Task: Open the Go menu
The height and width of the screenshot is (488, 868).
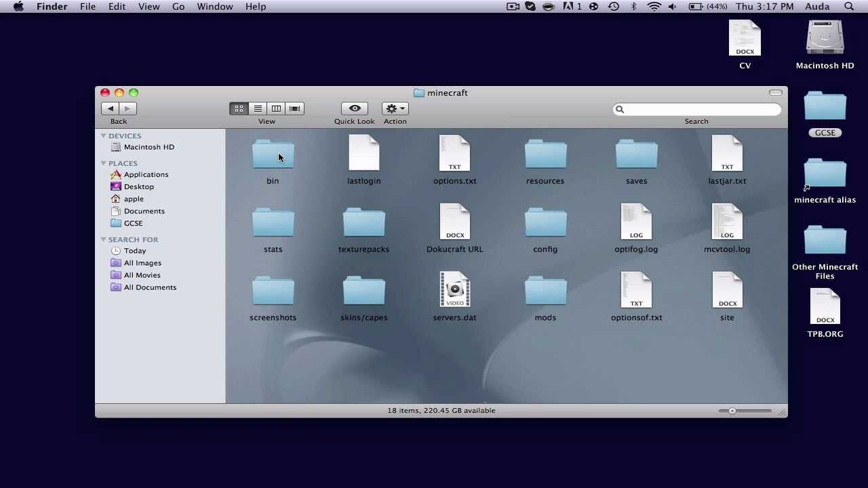Action: click(x=178, y=7)
